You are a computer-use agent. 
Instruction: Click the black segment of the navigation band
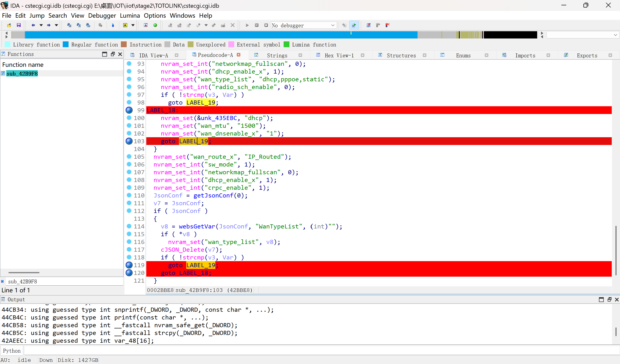click(x=510, y=35)
